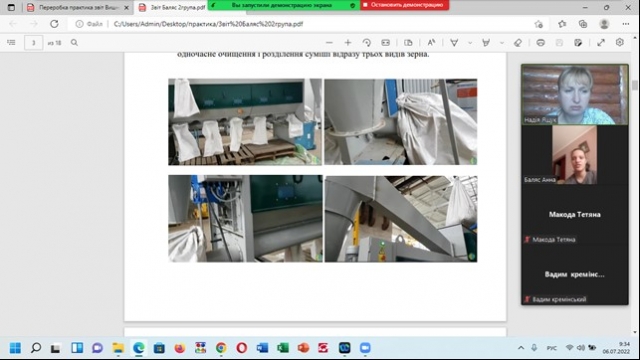Add this page to favorites

(538, 24)
